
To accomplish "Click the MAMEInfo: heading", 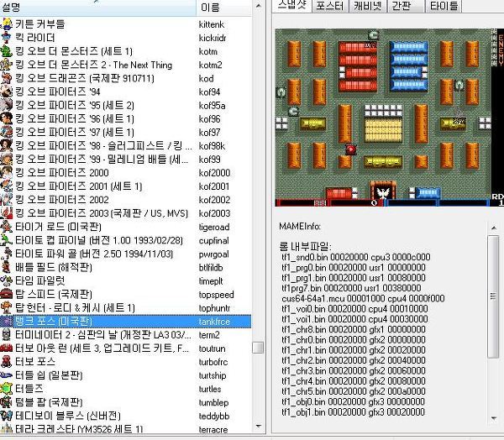I will tap(300, 227).
